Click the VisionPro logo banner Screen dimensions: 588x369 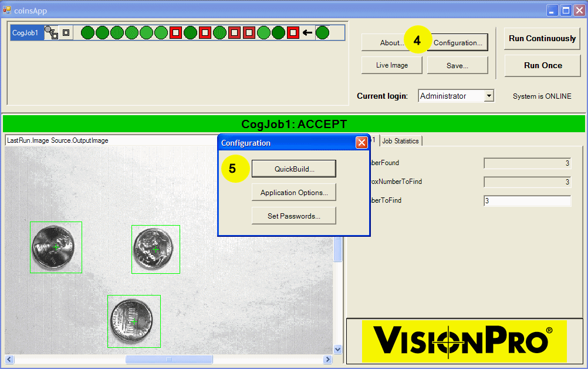tap(464, 341)
